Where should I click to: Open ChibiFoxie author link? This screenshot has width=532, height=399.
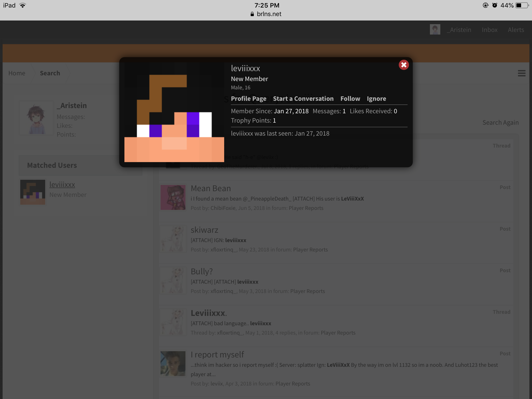pos(223,208)
